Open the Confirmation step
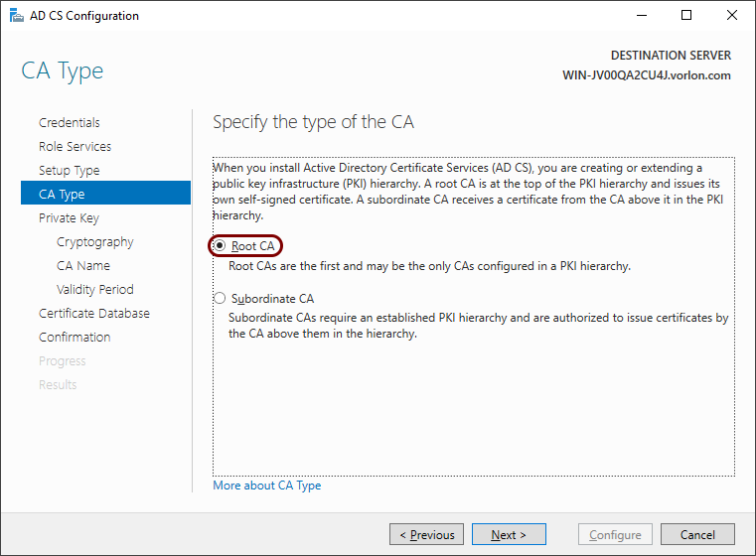This screenshot has height=556, width=756. (x=75, y=338)
